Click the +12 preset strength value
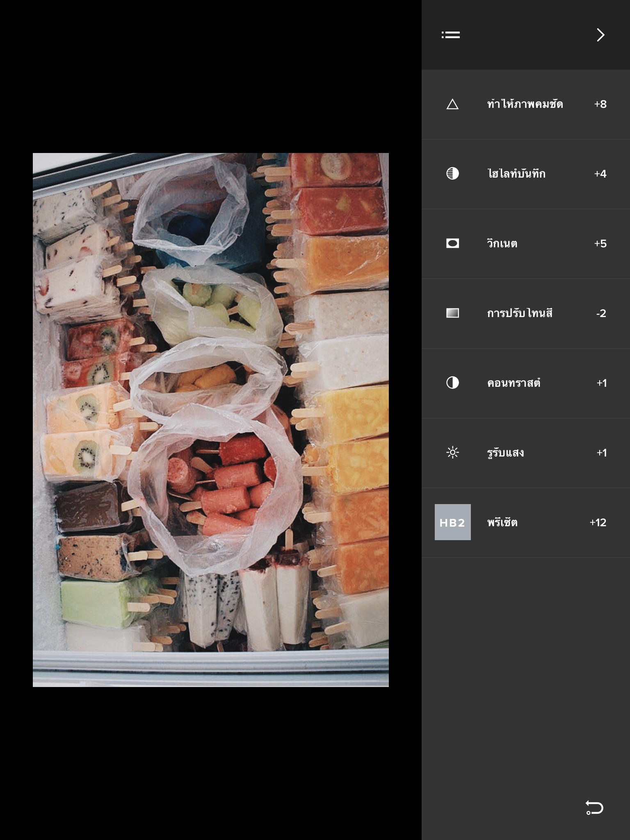The image size is (630, 840). [x=598, y=523]
